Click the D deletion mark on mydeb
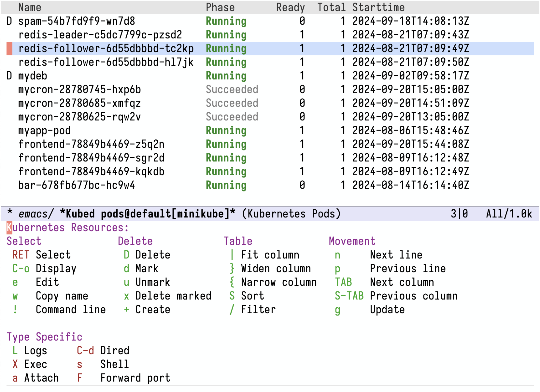This screenshot has height=392, width=540. point(9,76)
